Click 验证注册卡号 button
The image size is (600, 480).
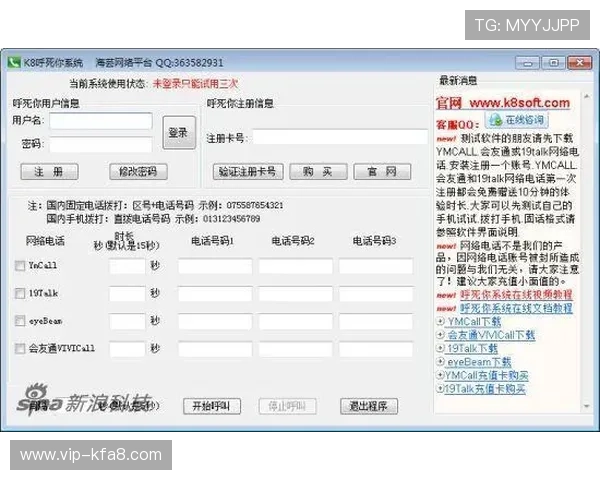tap(248, 171)
